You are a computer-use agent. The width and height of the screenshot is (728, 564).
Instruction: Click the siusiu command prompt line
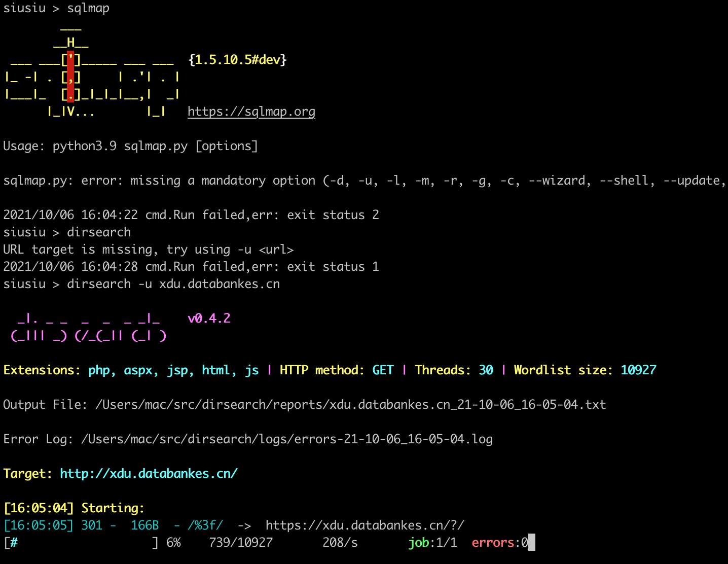point(142,284)
